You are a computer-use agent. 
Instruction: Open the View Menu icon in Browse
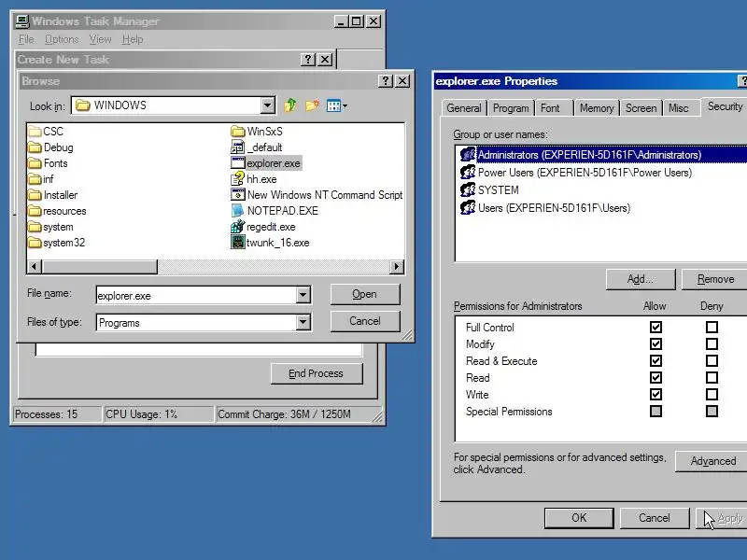(337, 105)
